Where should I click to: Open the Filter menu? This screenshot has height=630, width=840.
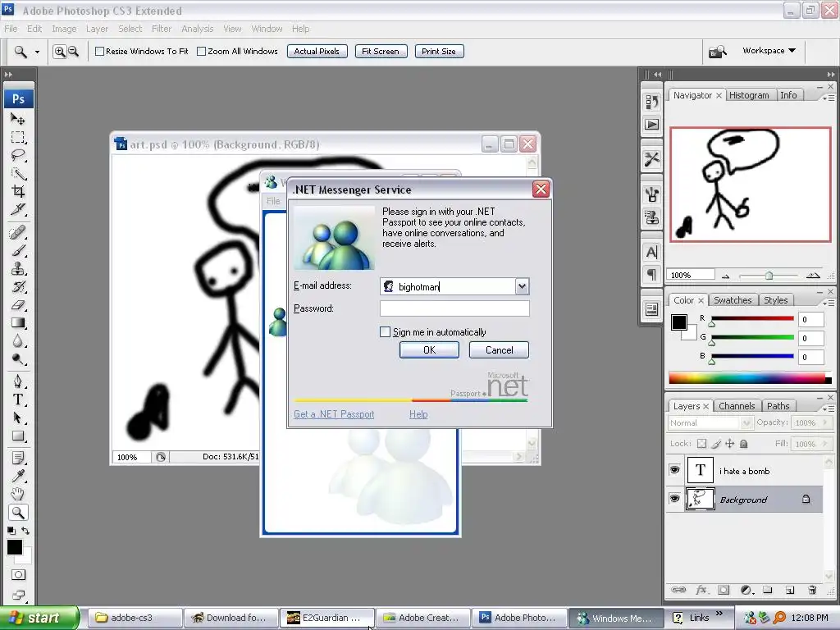point(162,29)
